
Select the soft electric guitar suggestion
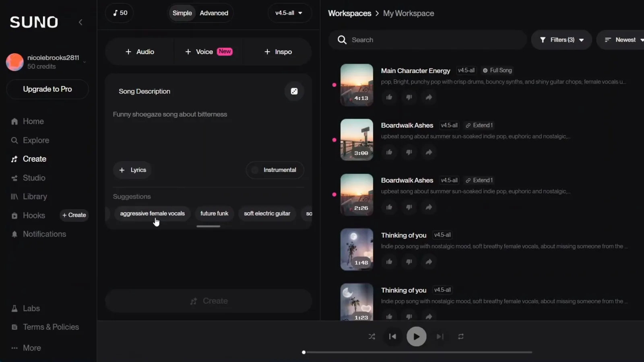(x=267, y=214)
